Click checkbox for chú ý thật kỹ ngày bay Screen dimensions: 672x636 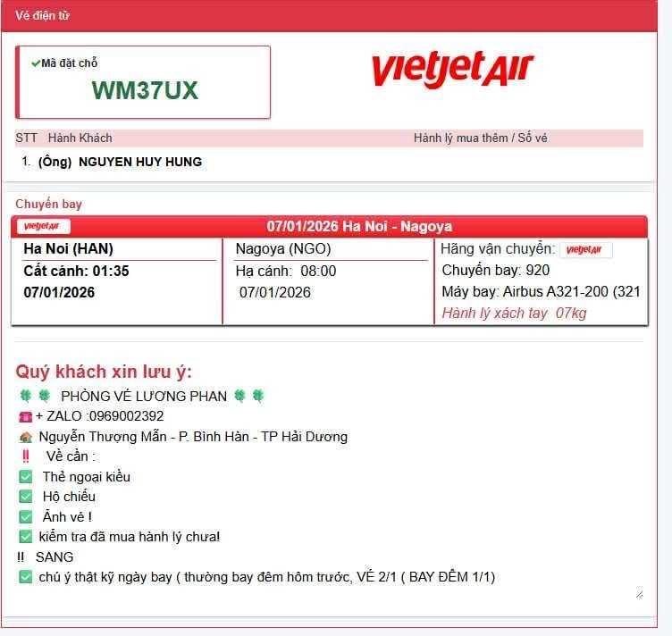(25, 577)
